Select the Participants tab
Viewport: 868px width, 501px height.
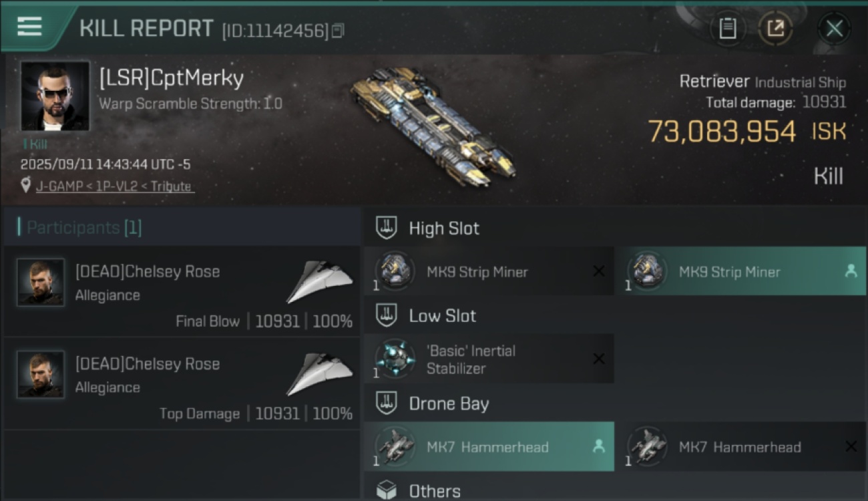pyautogui.click(x=83, y=228)
